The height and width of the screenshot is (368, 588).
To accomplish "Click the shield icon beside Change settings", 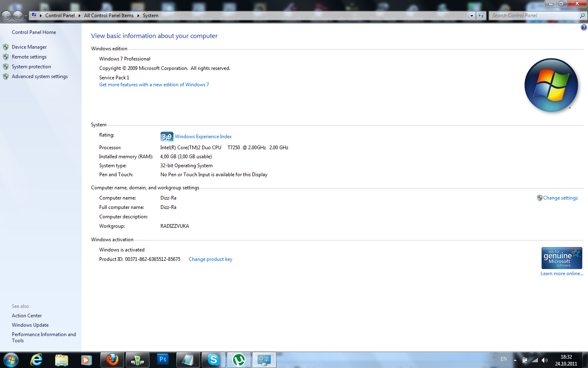I will click(539, 198).
